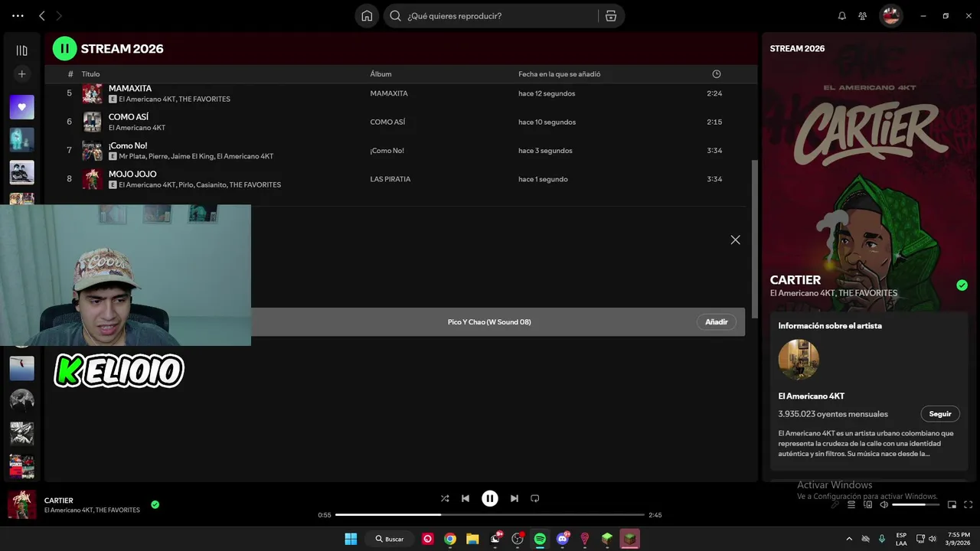This screenshot has width=980, height=551.
Task: Open STREAM 2026 title in now-playing panel
Action: click(797, 48)
